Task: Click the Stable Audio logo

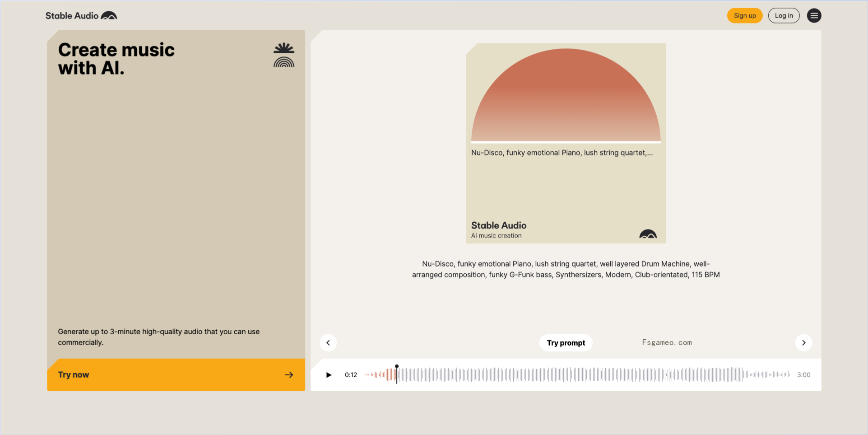Action: (81, 16)
